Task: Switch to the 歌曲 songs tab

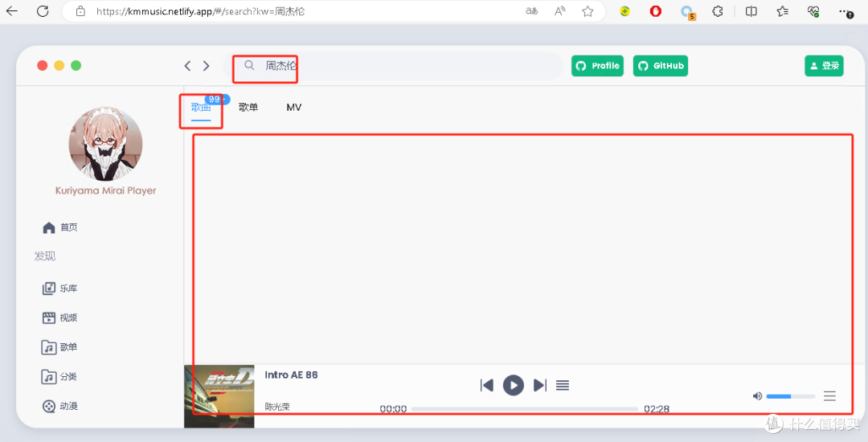Action: (x=201, y=108)
